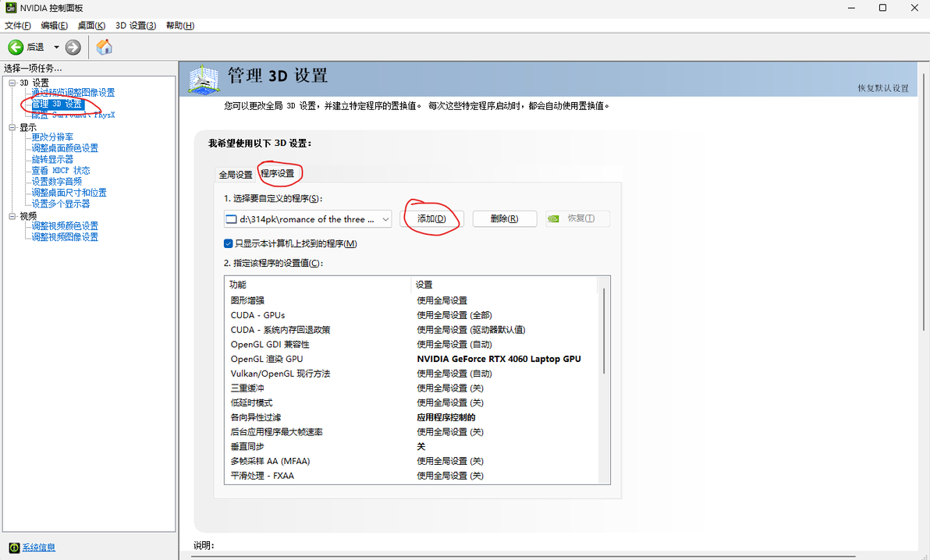Select the 各向异性过滤 row
The height and width of the screenshot is (560, 930).
pos(411,417)
